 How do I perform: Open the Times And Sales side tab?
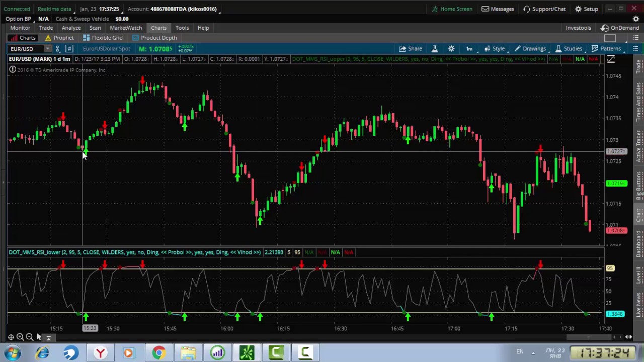(638, 102)
